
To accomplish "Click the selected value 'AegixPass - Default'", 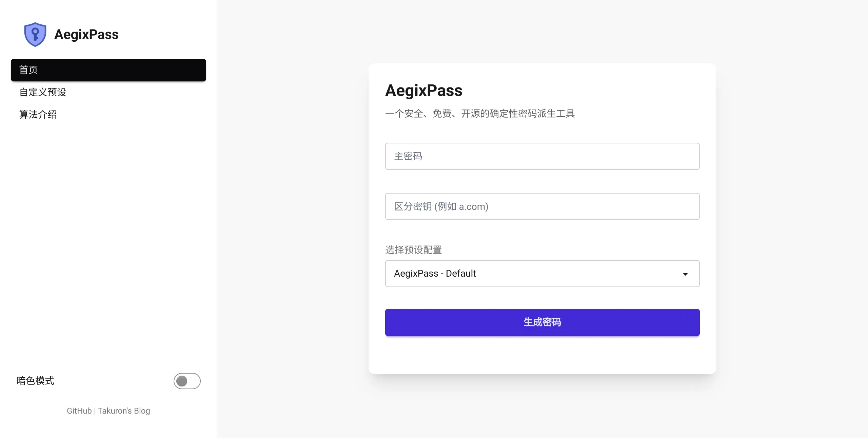I will [x=435, y=274].
